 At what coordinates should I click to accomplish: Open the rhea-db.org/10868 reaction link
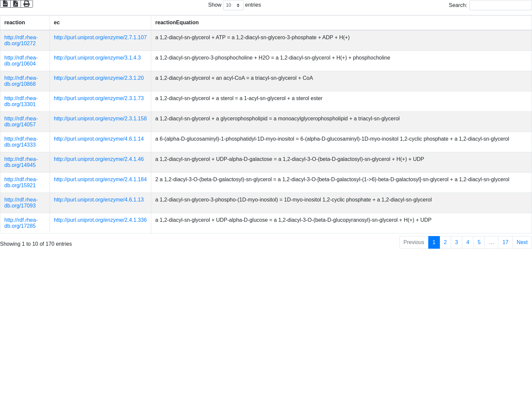[x=21, y=81]
